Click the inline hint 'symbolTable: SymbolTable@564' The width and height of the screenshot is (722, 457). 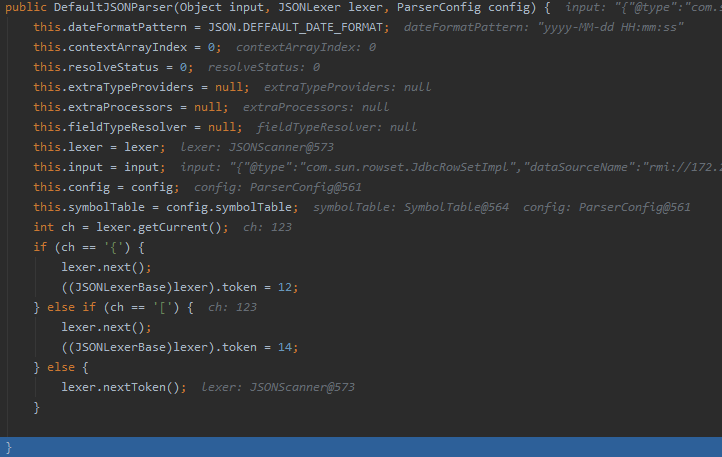click(x=411, y=207)
